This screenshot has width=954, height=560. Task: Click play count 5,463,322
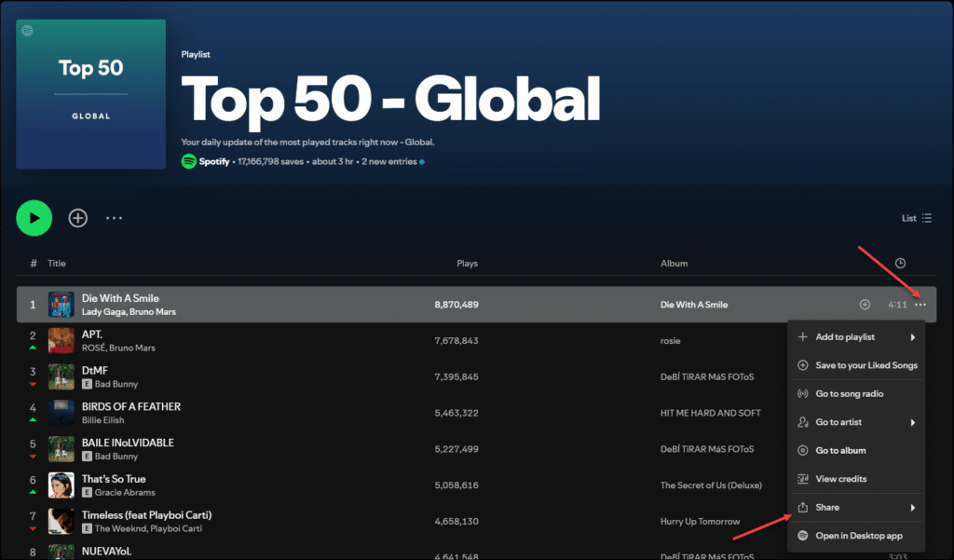click(457, 413)
